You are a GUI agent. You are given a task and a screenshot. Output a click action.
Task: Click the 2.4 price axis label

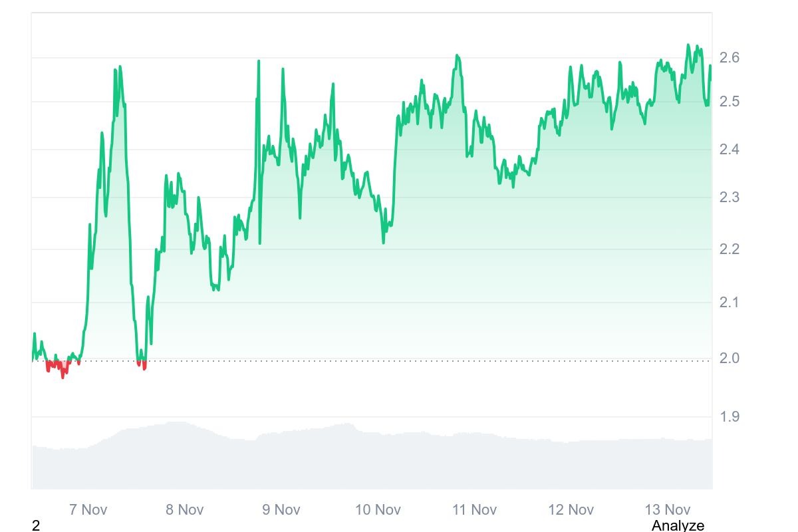pos(730,150)
